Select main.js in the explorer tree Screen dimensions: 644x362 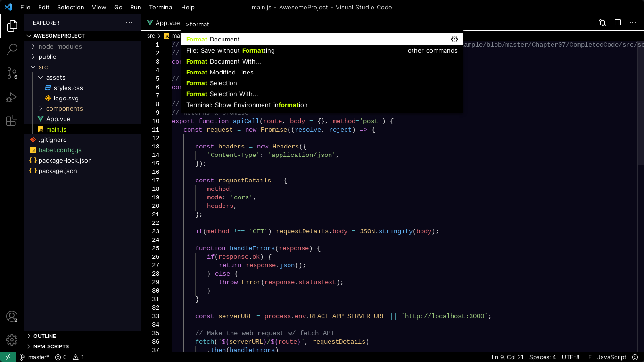[x=82, y=129]
